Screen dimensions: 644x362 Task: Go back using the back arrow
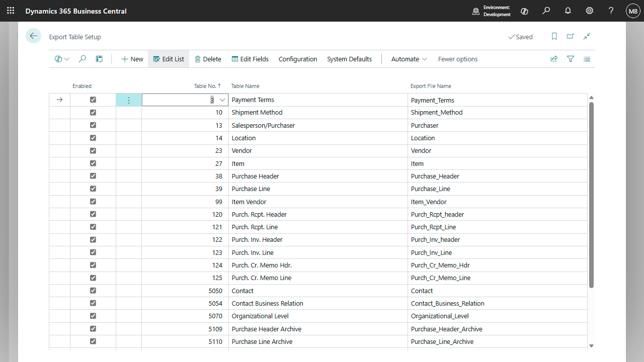(33, 36)
